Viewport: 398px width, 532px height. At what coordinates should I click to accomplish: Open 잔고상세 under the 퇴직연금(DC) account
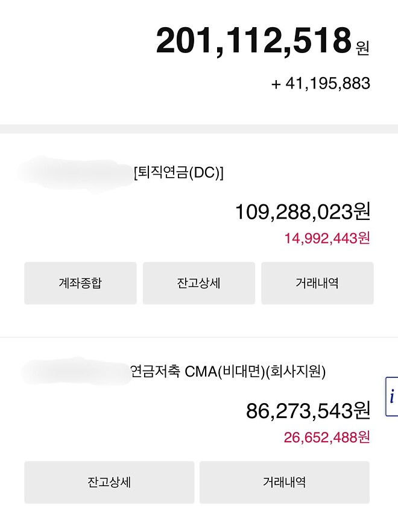[x=198, y=283]
